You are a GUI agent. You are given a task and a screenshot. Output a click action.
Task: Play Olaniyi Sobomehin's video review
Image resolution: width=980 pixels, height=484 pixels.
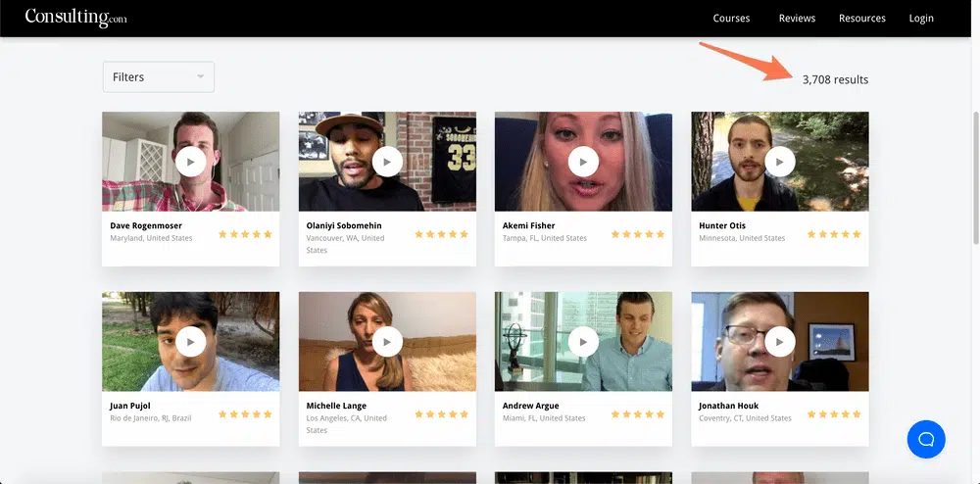point(387,162)
